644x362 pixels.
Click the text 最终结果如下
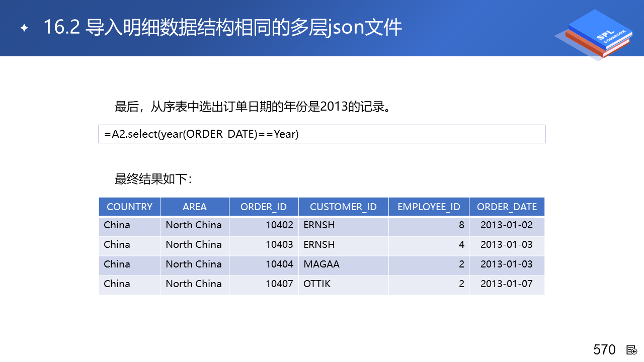[x=153, y=179]
